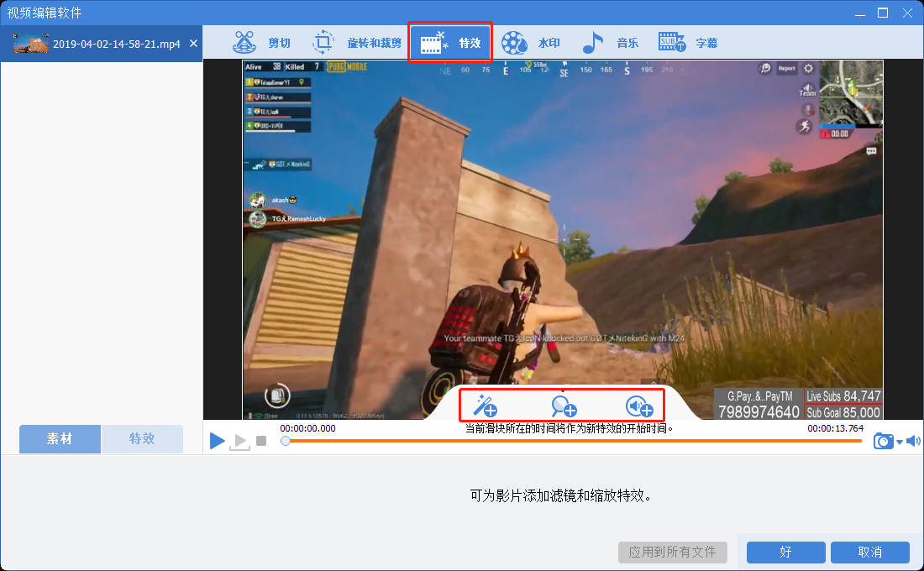924x571 pixels.
Task: Take a snapshot with the camera icon
Action: (883, 441)
